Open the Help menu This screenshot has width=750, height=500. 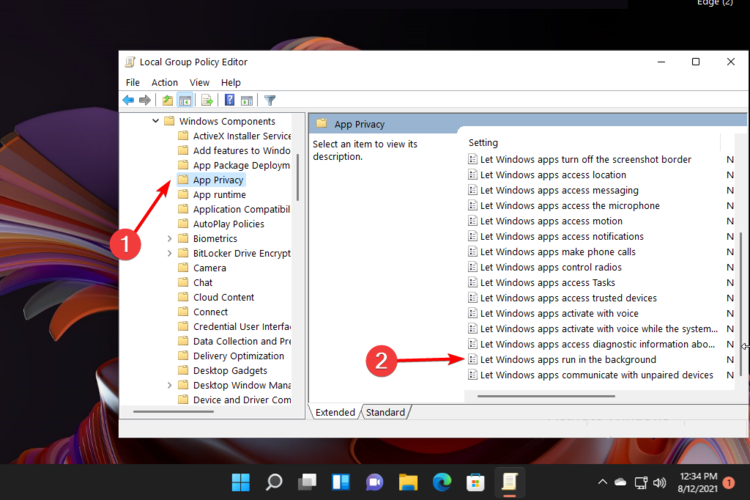tap(231, 82)
